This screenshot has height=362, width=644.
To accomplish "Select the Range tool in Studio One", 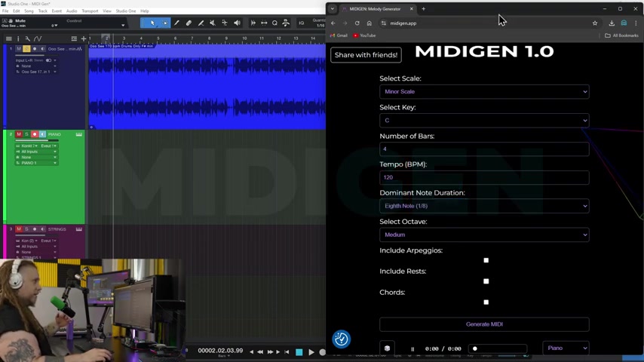I will click(x=164, y=23).
